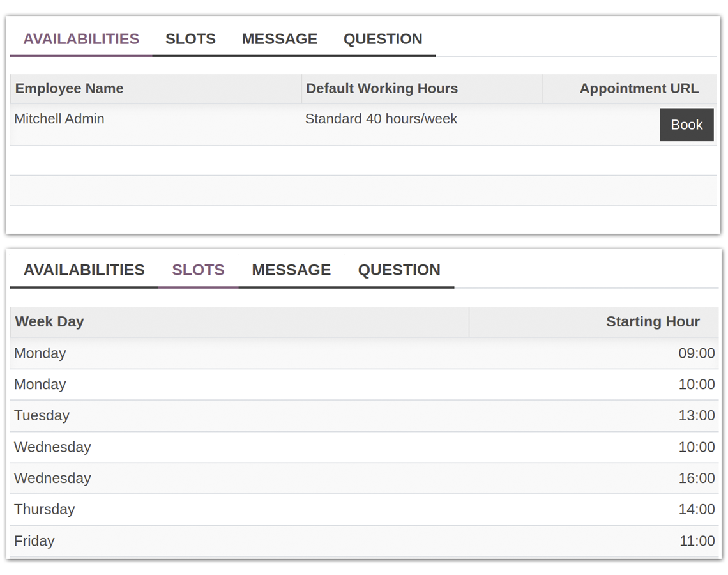The width and height of the screenshot is (728, 575).
Task: Select the Tuesday slot row
Action: point(42,416)
